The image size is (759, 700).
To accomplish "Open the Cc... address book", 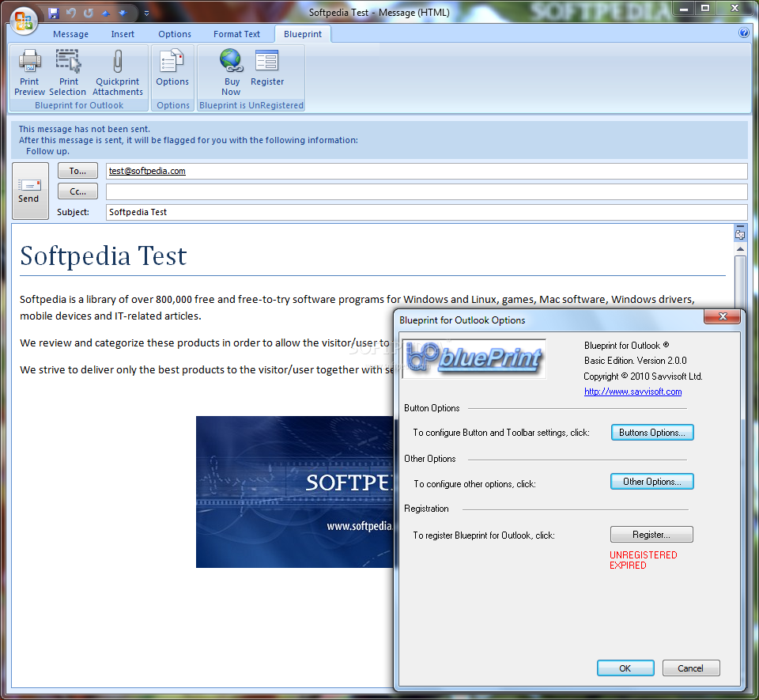I will point(77,191).
